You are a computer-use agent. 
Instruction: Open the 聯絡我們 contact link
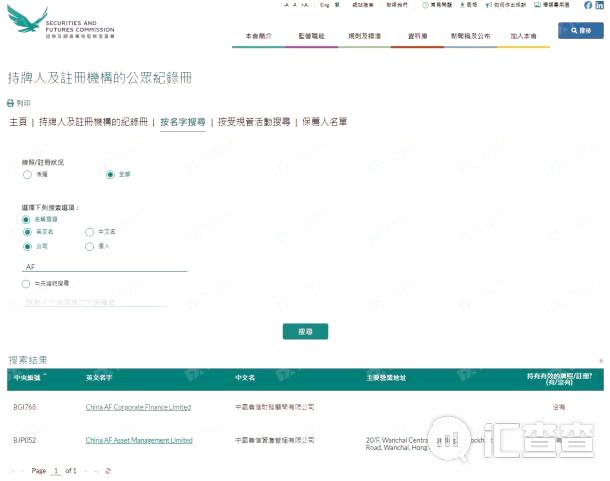397,5
